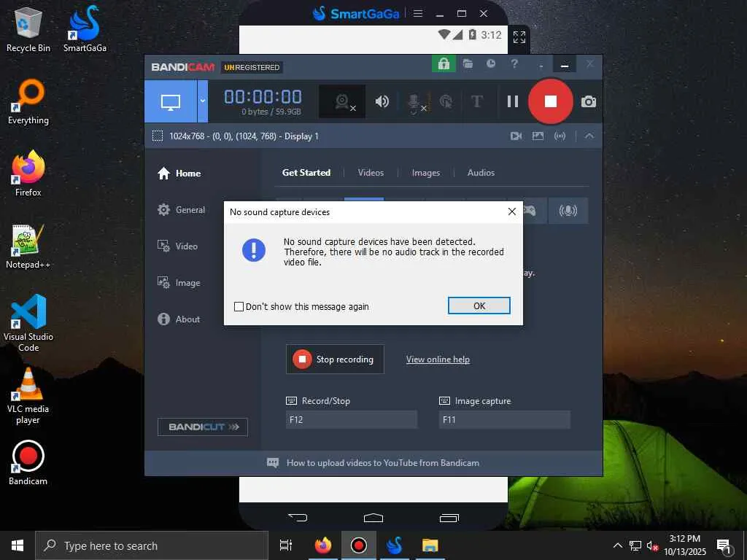Open the scheduled recording clock icon

491,64
